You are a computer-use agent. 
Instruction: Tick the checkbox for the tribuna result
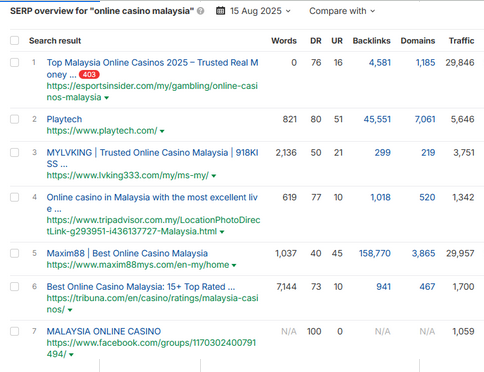tap(15, 287)
